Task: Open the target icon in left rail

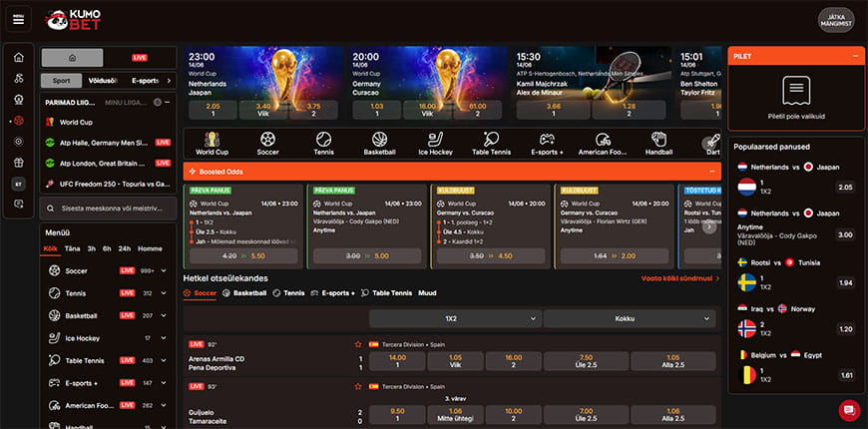Action: pyautogui.click(x=19, y=142)
